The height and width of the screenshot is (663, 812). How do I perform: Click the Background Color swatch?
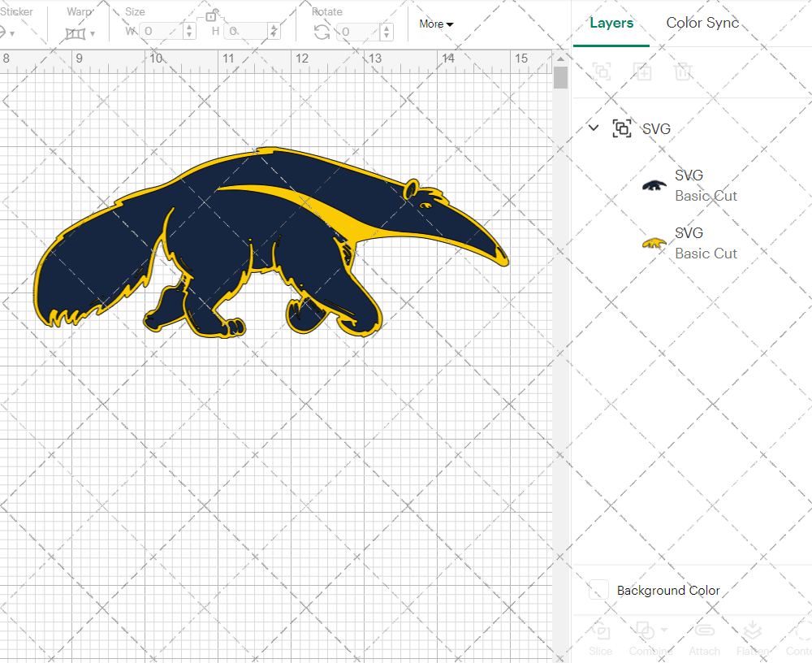tap(598, 590)
